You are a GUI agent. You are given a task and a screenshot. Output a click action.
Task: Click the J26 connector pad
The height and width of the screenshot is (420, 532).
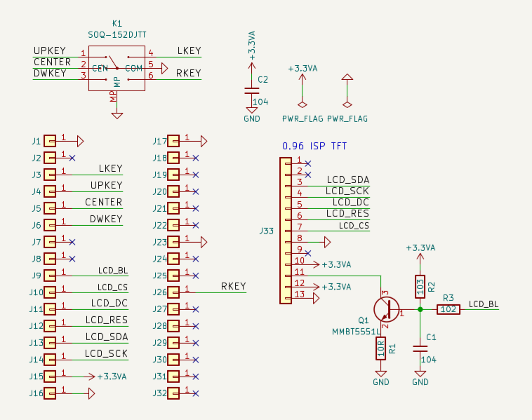(x=173, y=292)
